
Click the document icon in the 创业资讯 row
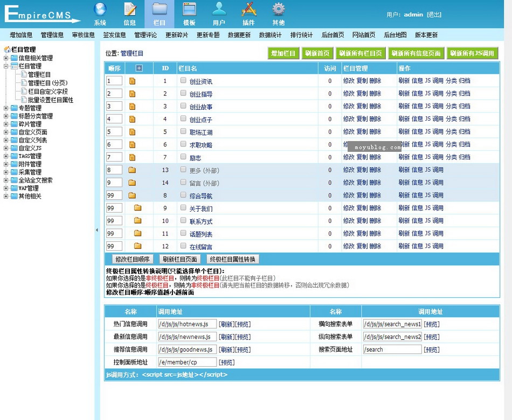(x=132, y=81)
